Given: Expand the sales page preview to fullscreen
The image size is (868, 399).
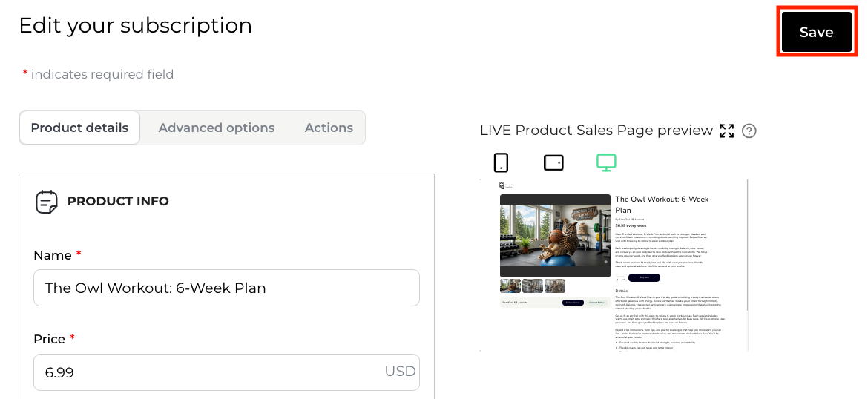Looking at the screenshot, I should (x=727, y=131).
